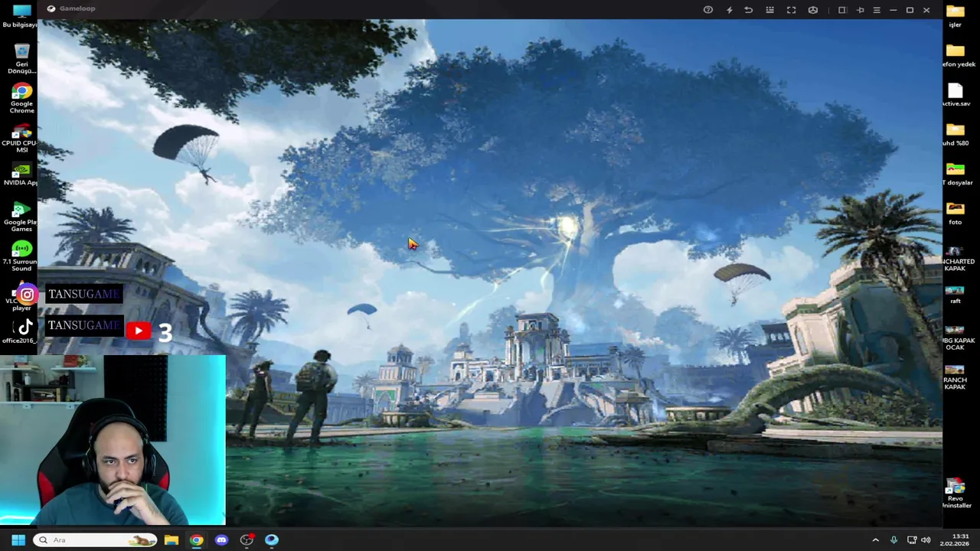Image resolution: width=980 pixels, height=551 pixels.
Task: Select the CPUID CPU-Z MSI shortcut
Action: click(x=21, y=139)
